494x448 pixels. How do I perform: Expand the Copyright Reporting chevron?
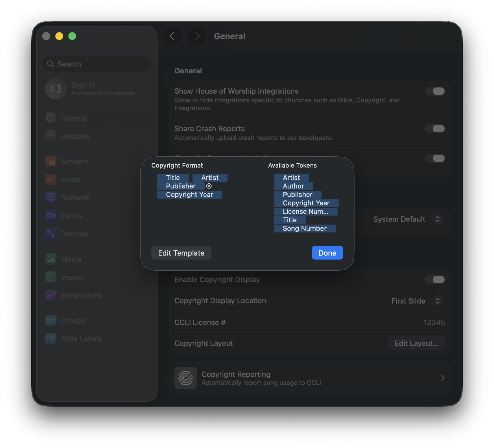point(443,378)
